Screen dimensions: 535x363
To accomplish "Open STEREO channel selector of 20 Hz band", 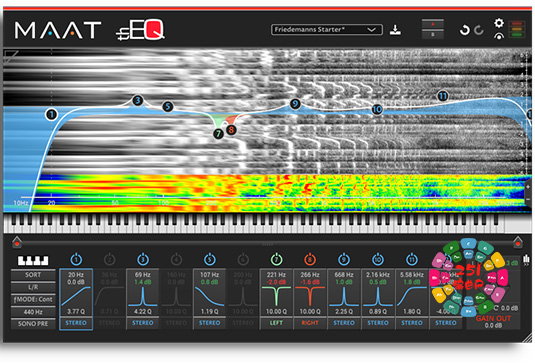I will [76, 323].
